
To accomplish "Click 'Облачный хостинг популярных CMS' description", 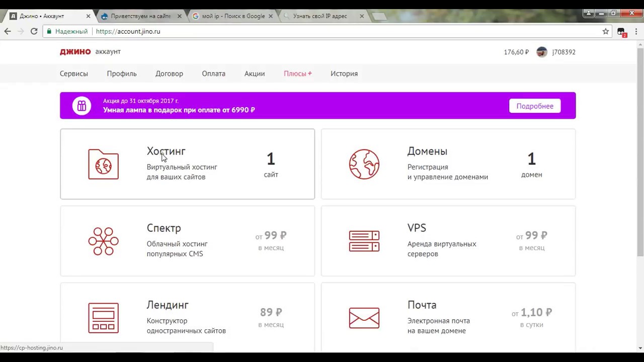I will tap(177, 249).
